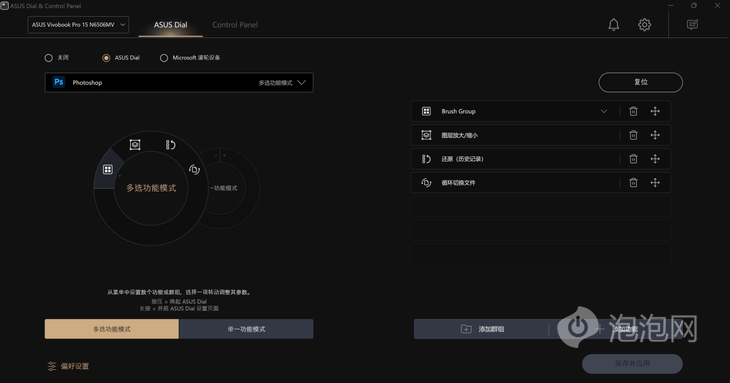The width and height of the screenshot is (730, 383).
Task: Select the Brush Group icon on the dial
Action: pos(108,169)
